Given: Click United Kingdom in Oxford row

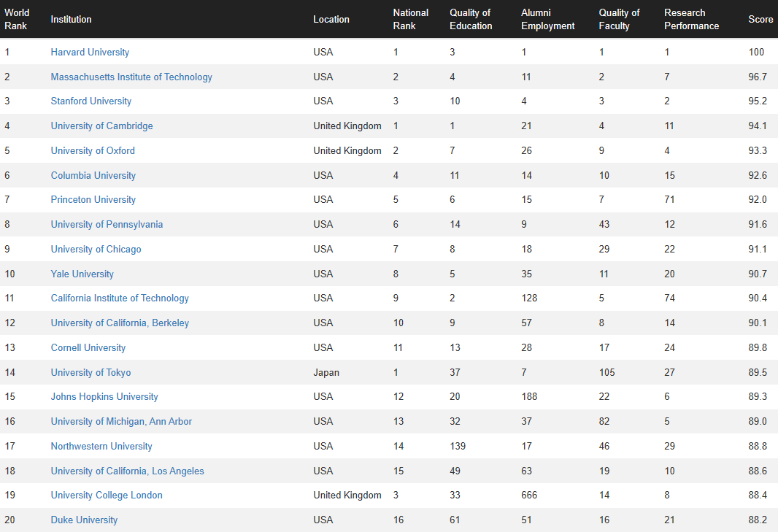Looking at the screenshot, I should pos(347,151).
